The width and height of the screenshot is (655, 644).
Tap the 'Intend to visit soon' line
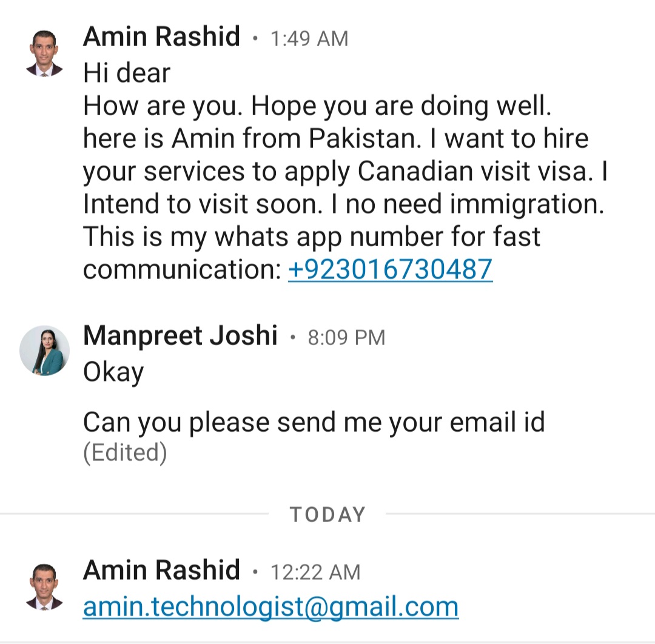click(x=343, y=204)
